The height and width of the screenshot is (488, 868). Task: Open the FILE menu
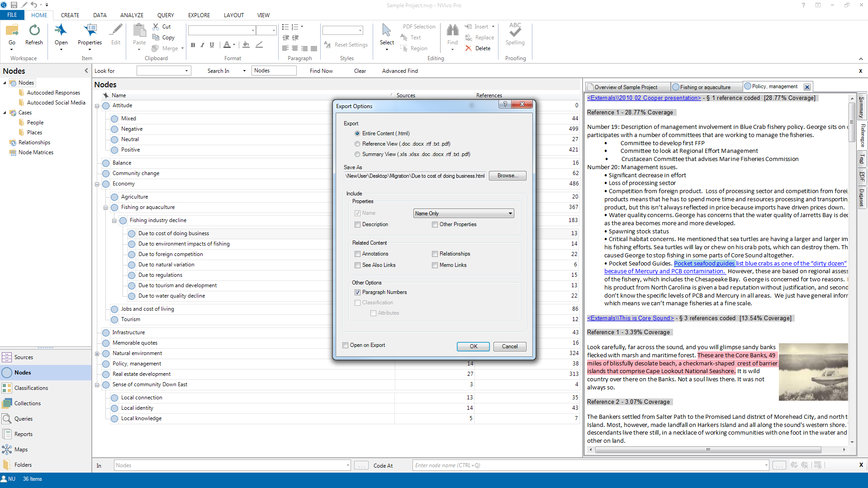(12, 15)
